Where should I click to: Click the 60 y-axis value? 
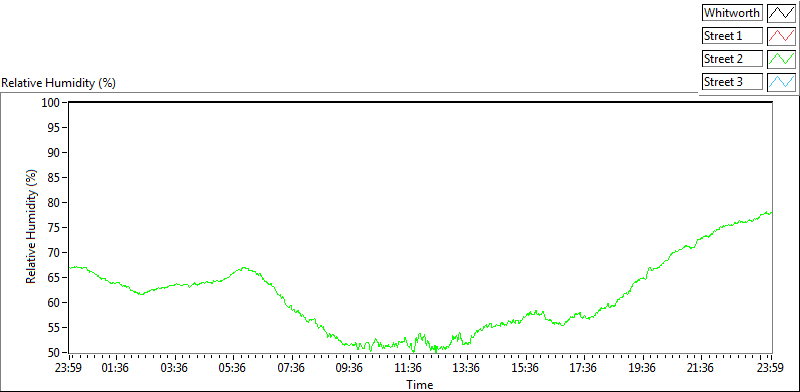(54, 303)
